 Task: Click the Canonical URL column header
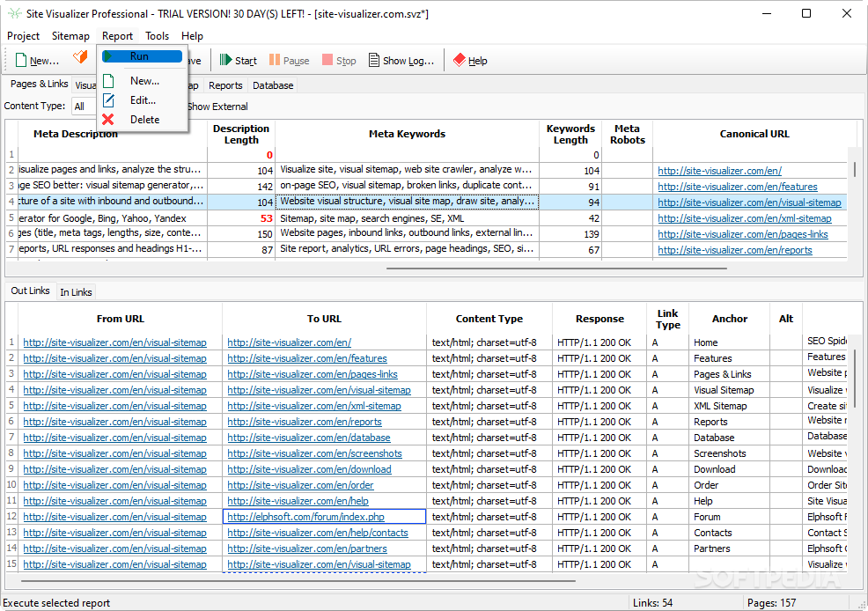754,134
